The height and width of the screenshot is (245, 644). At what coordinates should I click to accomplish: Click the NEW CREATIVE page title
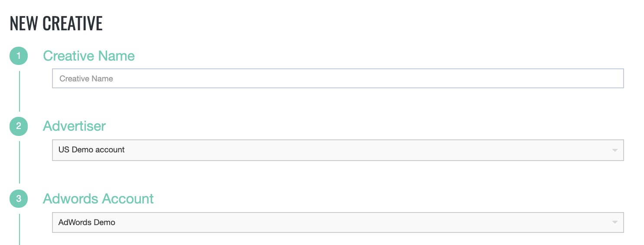point(56,23)
